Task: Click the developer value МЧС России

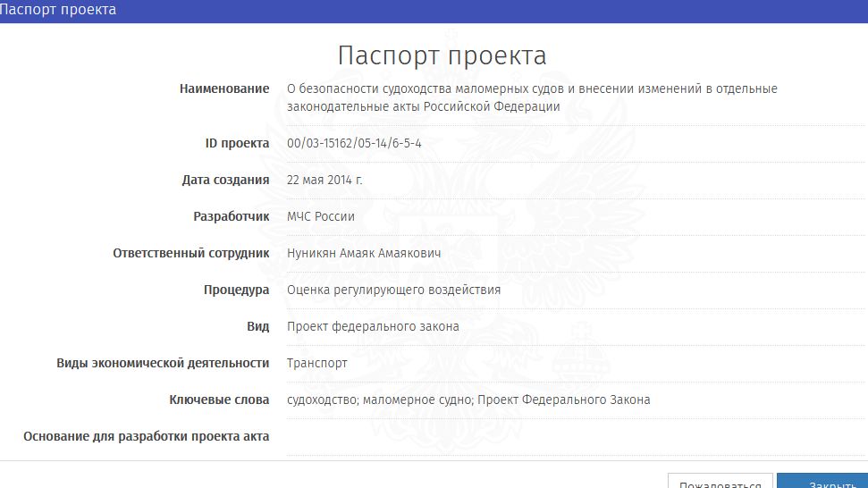Action: point(321,216)
